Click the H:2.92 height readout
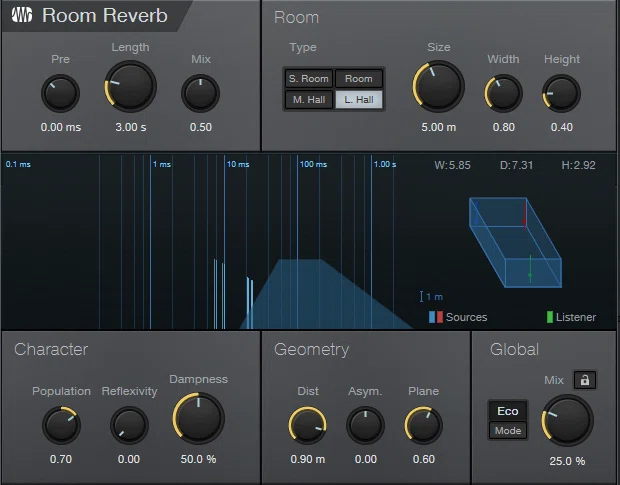The height and width of the screenshot is (485, 620). 578,165
